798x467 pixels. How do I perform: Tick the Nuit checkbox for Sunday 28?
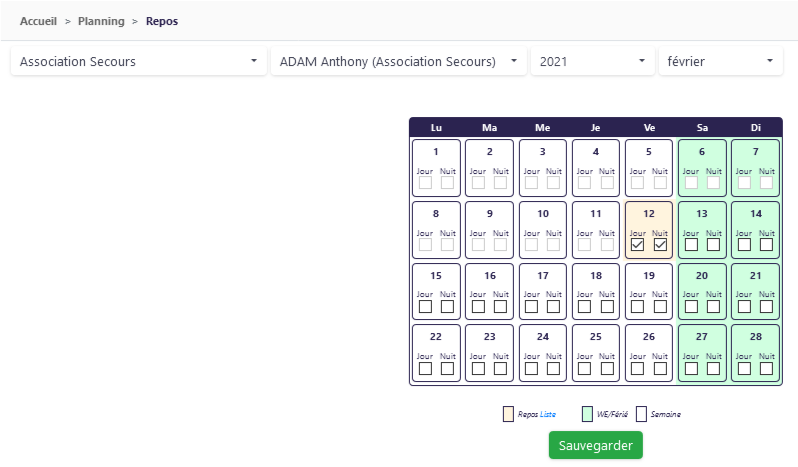click(766, 368)
